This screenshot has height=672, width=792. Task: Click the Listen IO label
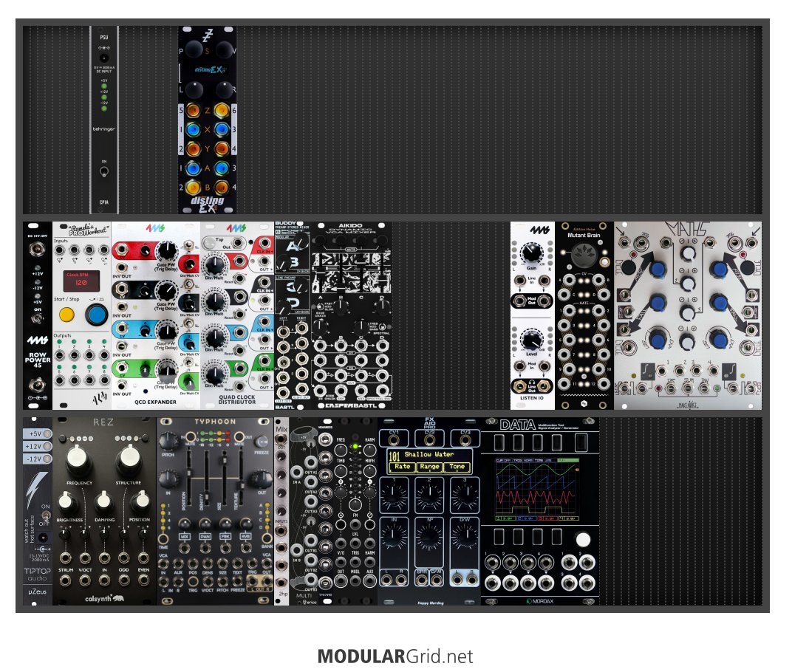pos(531,398)
